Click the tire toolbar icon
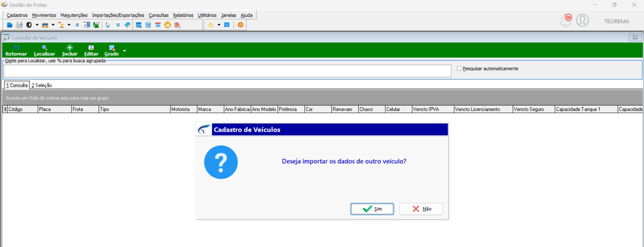 tap(29, 25)
